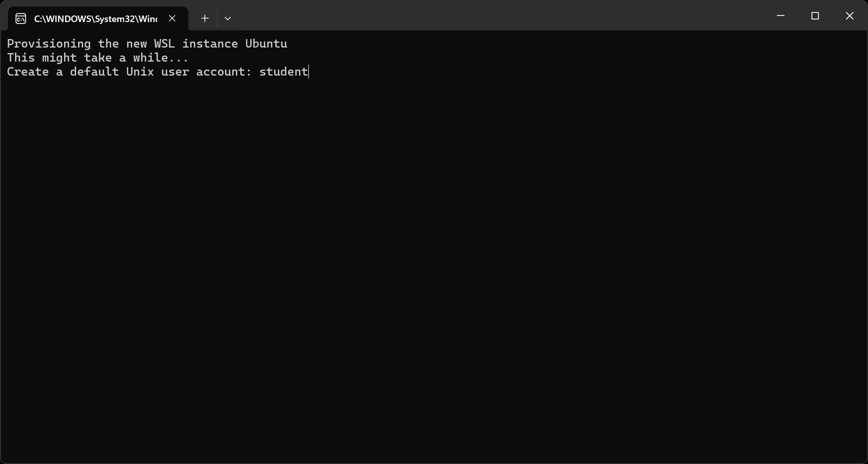This screenshot has height=464, width=868.
Task: Select the word Ubuntu in the output
Action: [x=266, y=44]
